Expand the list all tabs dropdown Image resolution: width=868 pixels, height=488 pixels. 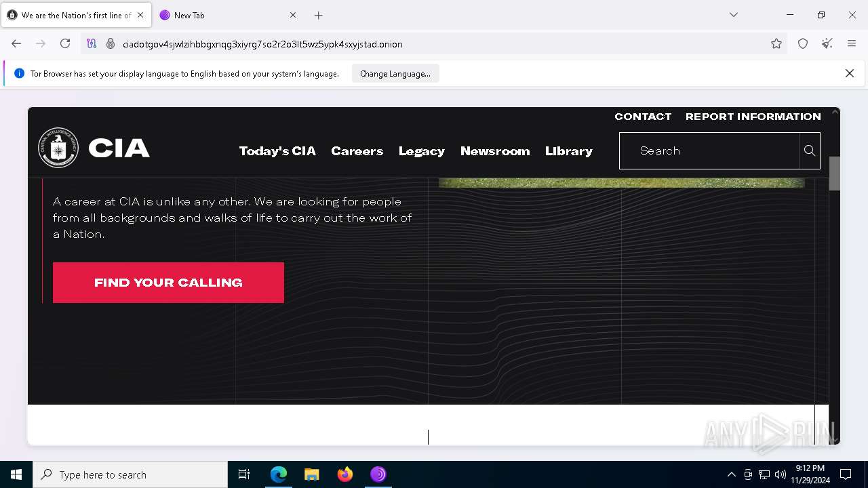click(x=734, y=15)
